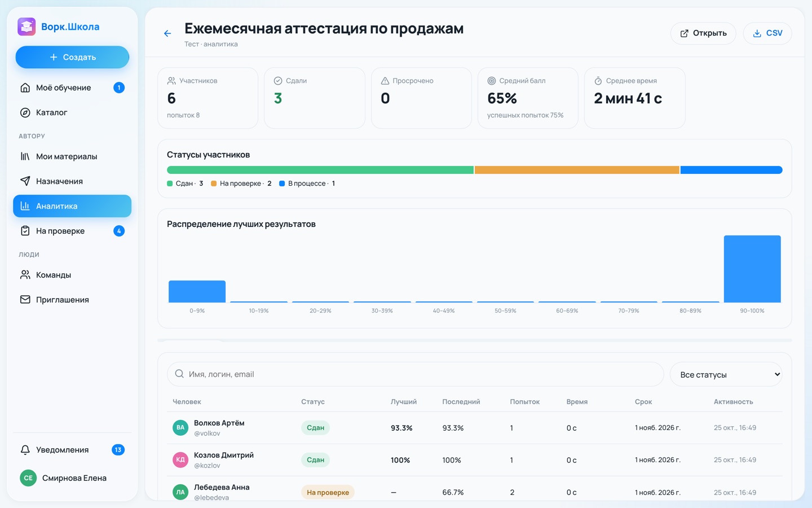Screen dimensions: 812x508
Task: Click the Имя, логин, email search field
Action: pyautogui.click(x=415, y=374)
